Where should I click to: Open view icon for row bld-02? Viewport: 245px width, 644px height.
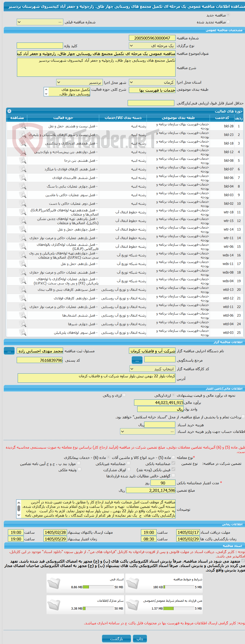click(23, 204)
